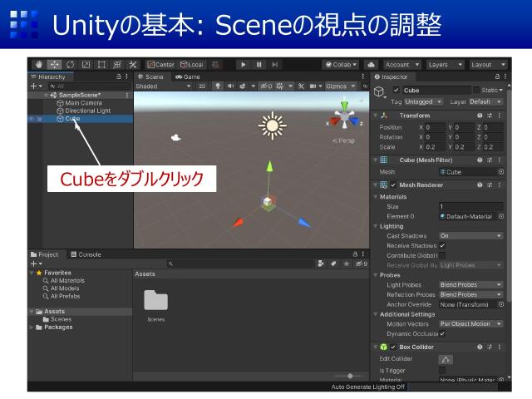Image resolution: width=532 pixels, height=399 pixels.
Task: Open the Layout dropdown
Action: point(488,64)
